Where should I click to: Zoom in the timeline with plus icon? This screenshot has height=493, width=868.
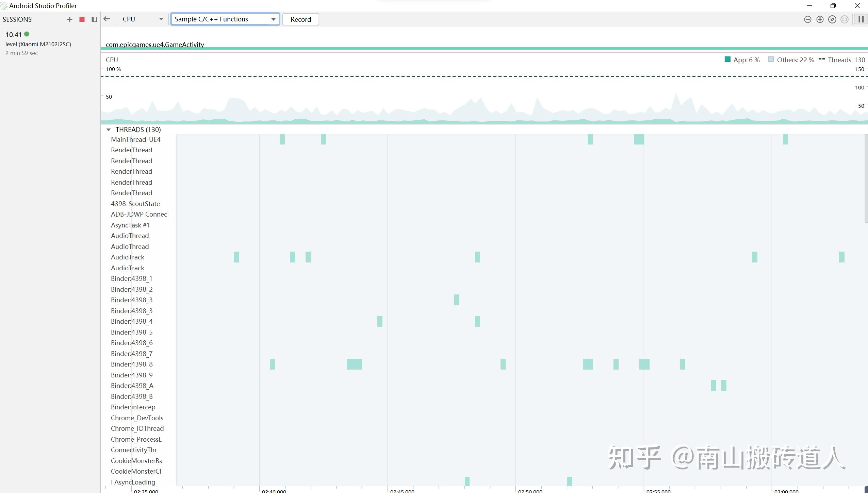(820, 19)
